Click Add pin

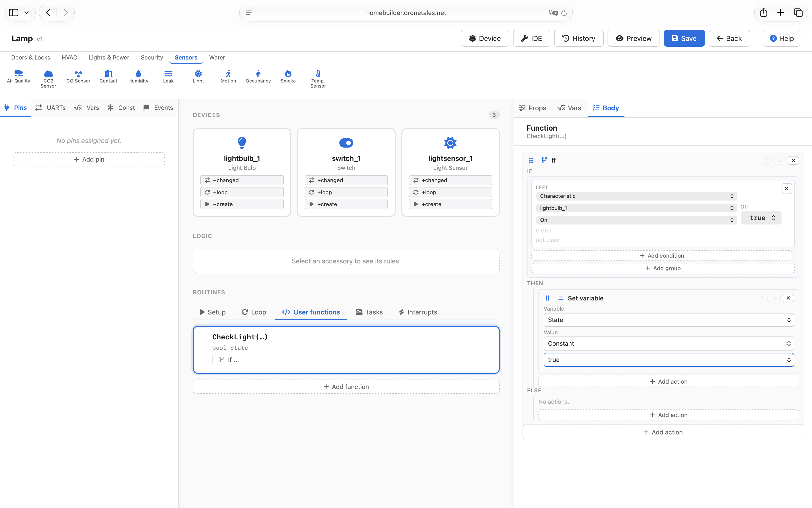click(x=89, y=159)
